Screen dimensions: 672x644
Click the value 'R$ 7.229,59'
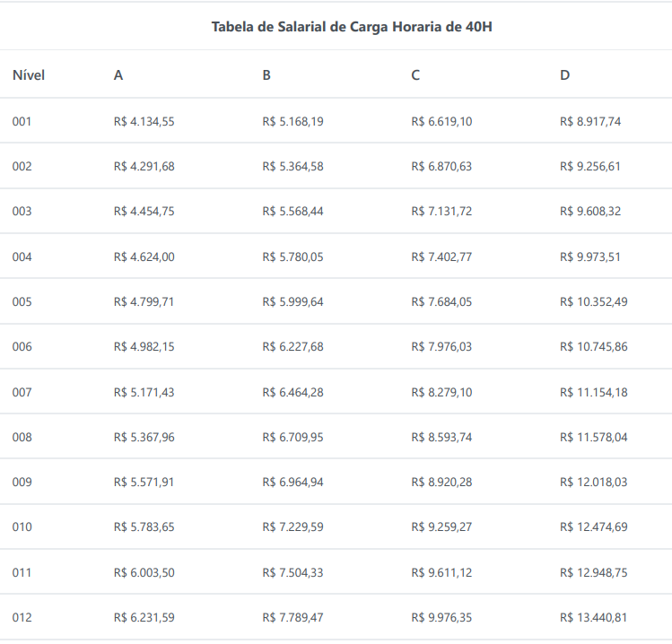click(292, 527)
